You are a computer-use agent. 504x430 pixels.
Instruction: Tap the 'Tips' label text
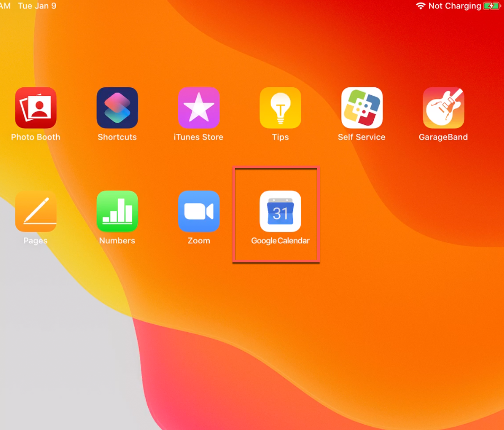(x=280, y=137)
